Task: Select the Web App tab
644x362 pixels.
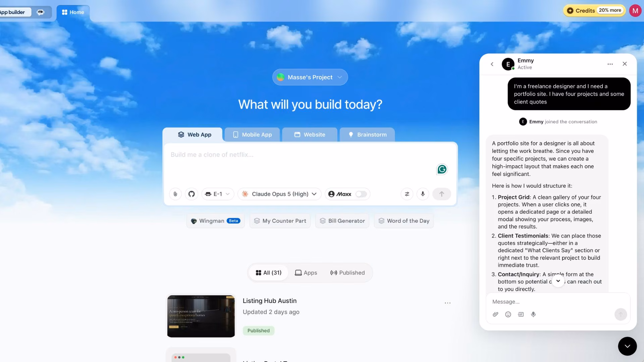Action: click(193, 135)
